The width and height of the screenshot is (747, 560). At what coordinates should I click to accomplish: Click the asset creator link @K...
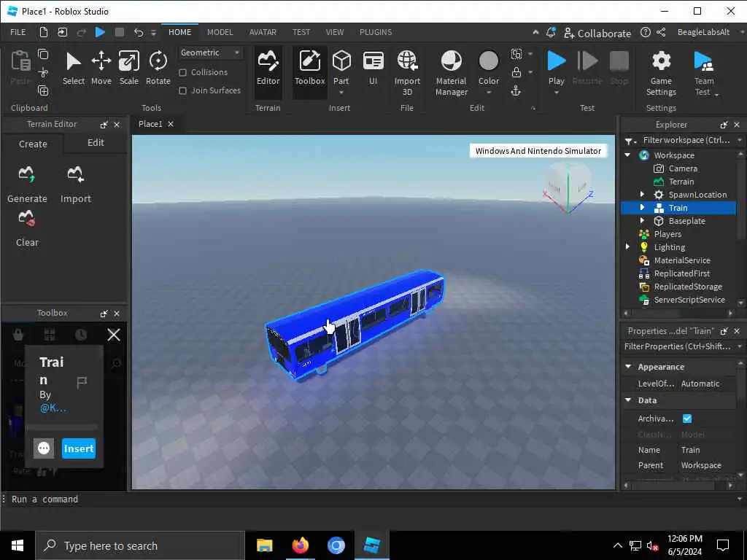click(x=53, y=408)
